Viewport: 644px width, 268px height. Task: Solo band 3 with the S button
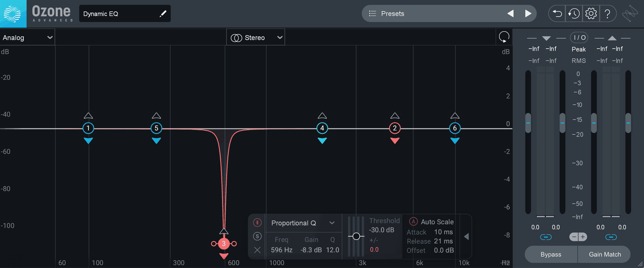click(257, 236)
